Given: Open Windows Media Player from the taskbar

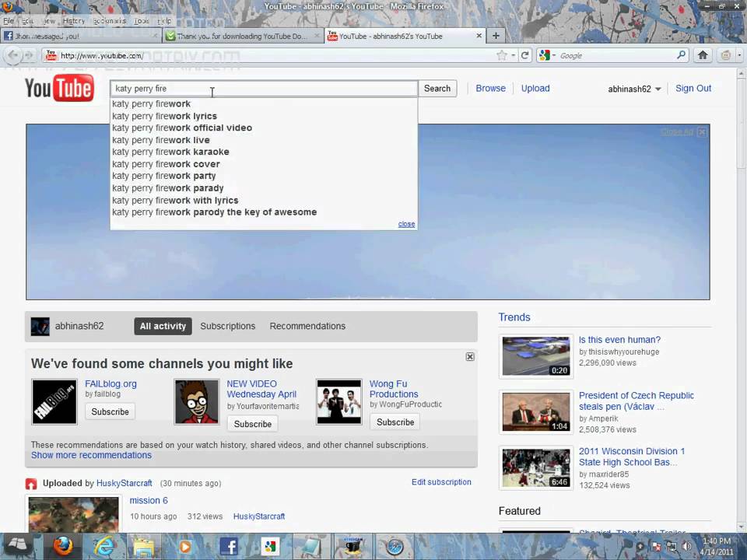Looking at the screenshot, I should tap(185, 546).
